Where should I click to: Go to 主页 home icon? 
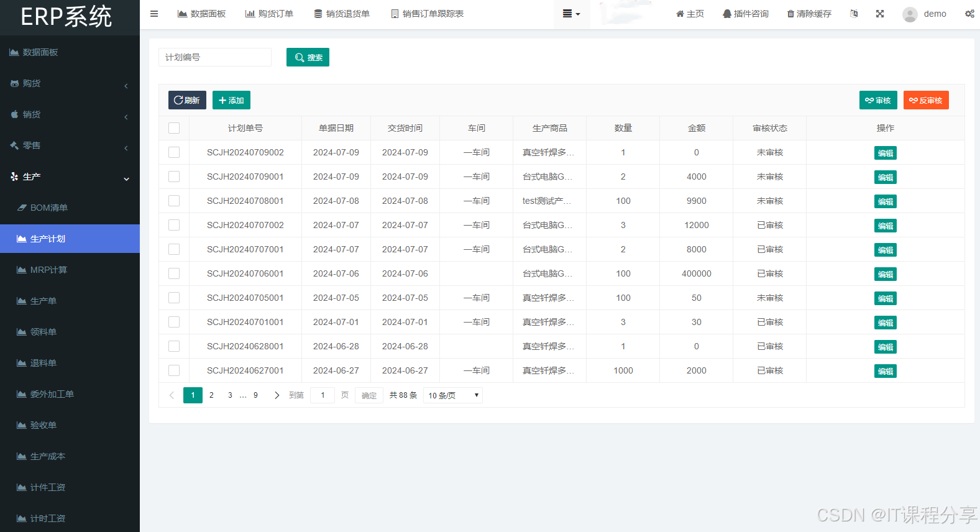pos(680,14)
